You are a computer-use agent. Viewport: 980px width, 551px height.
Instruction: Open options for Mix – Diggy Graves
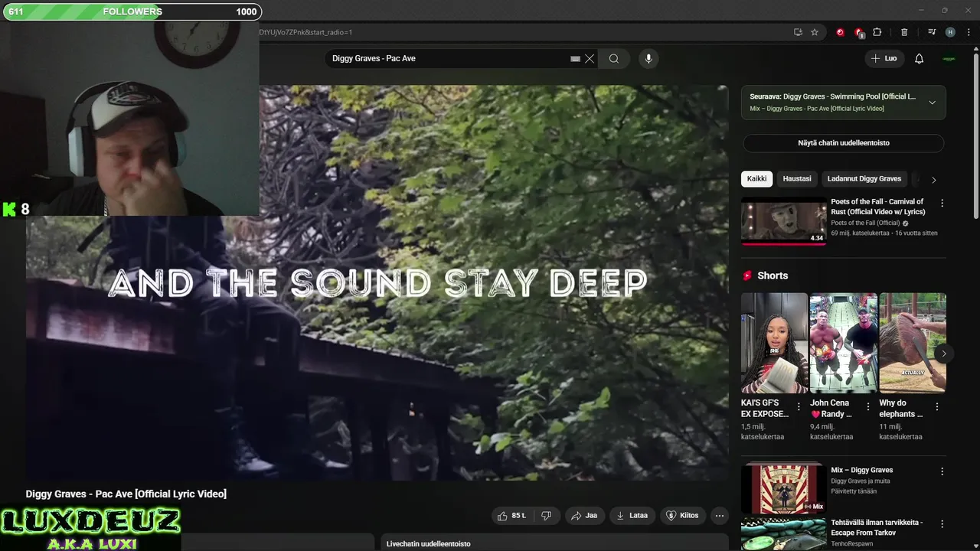pos(942,471)
